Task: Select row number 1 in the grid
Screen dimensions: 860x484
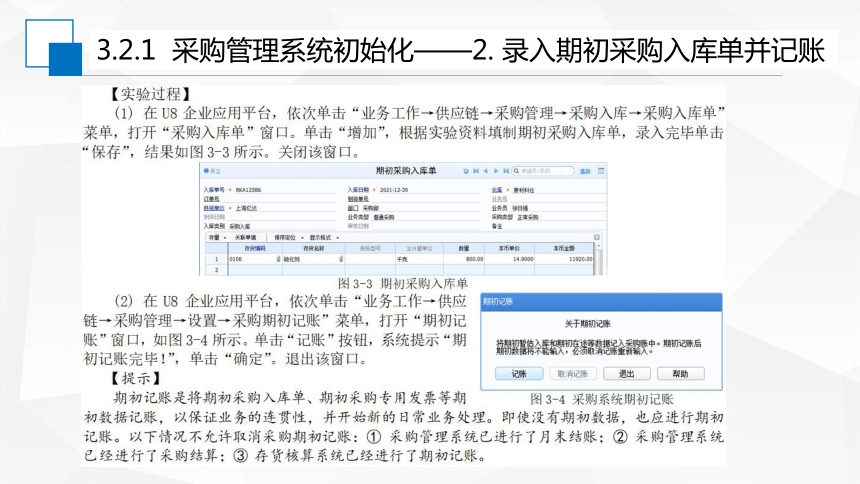Action: pyautogui.click(x=217, y=259)
